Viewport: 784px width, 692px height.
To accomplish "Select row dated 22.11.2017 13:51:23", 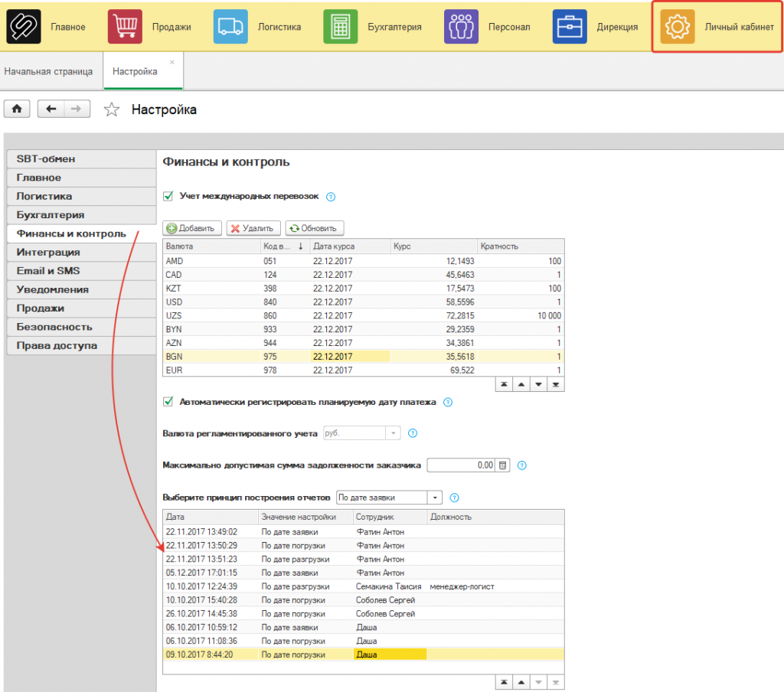I will point(364,559).
